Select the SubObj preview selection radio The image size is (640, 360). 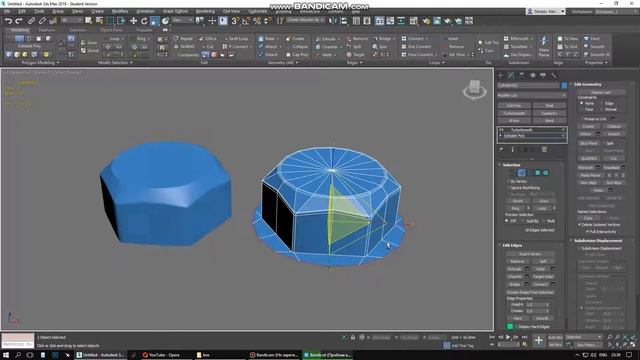pos(522,221)
